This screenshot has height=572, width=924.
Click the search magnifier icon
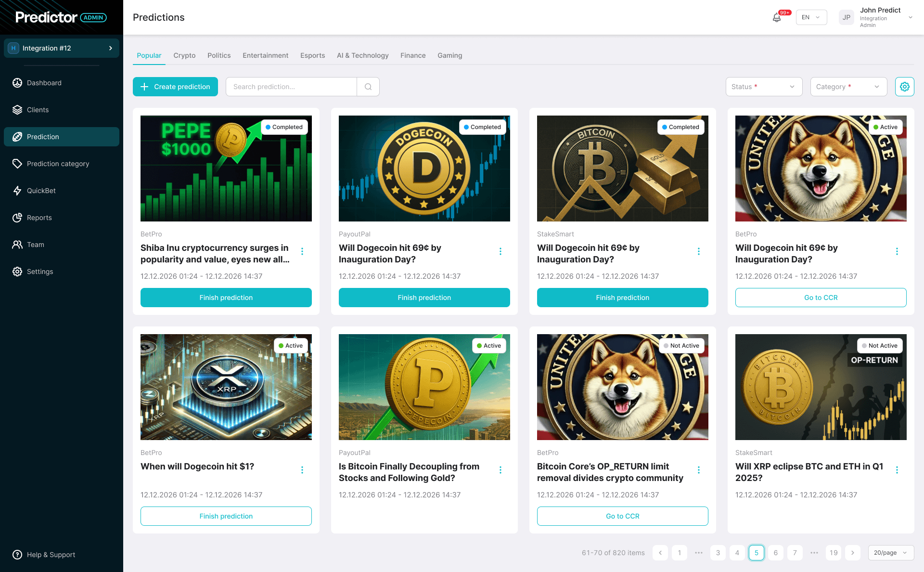point(368,87)
